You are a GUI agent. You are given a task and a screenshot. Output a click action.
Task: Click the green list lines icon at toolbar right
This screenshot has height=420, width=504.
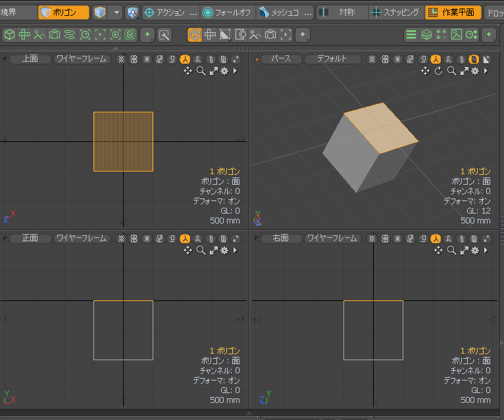click(x=411, y=35)
